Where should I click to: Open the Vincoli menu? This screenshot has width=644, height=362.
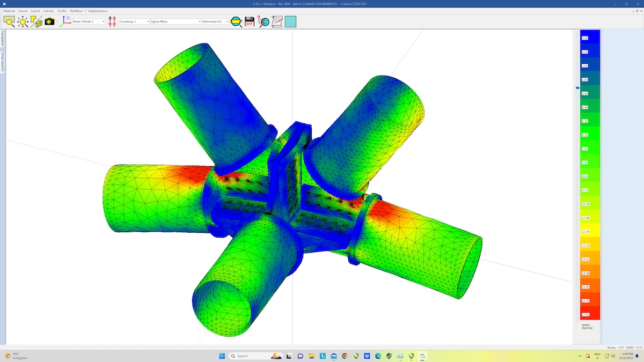(23, 11)
